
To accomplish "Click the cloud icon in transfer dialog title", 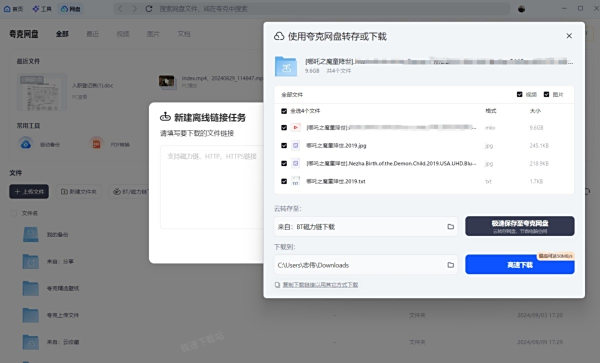I will tap(279, 36).
